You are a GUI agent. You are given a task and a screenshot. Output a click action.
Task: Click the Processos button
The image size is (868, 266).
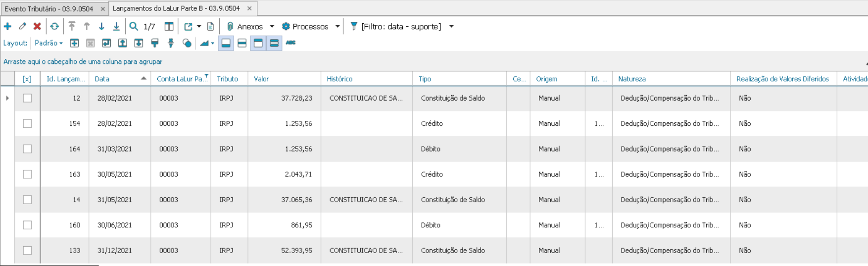tap(305, 26)
